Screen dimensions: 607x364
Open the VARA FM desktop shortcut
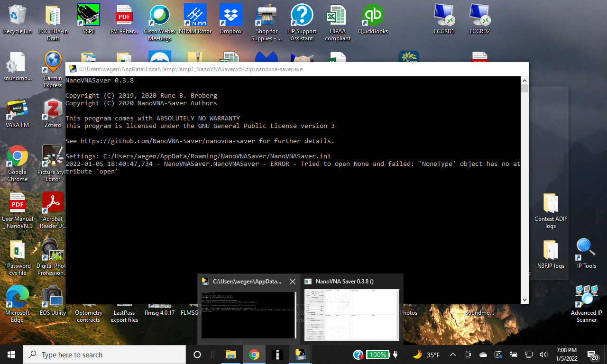pyautogui.click(x=18, y=113)
